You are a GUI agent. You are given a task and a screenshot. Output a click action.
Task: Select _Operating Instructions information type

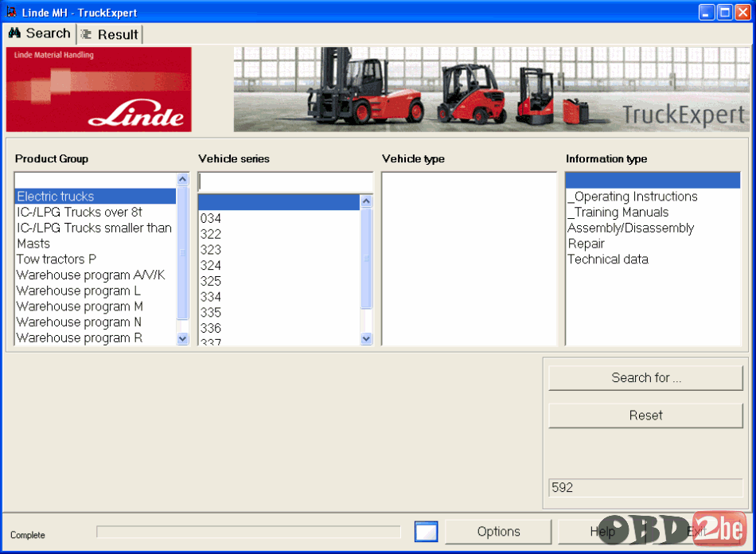[x=653, y=197]
